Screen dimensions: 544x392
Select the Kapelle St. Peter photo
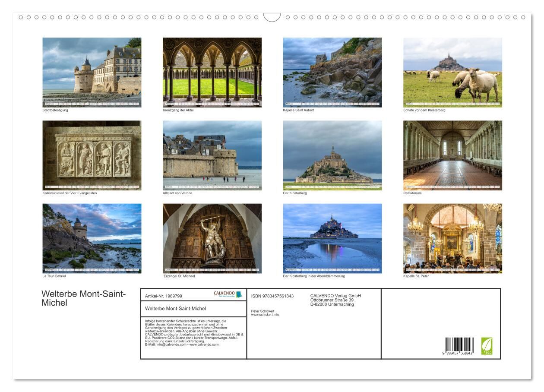click(x=452, y=238)
